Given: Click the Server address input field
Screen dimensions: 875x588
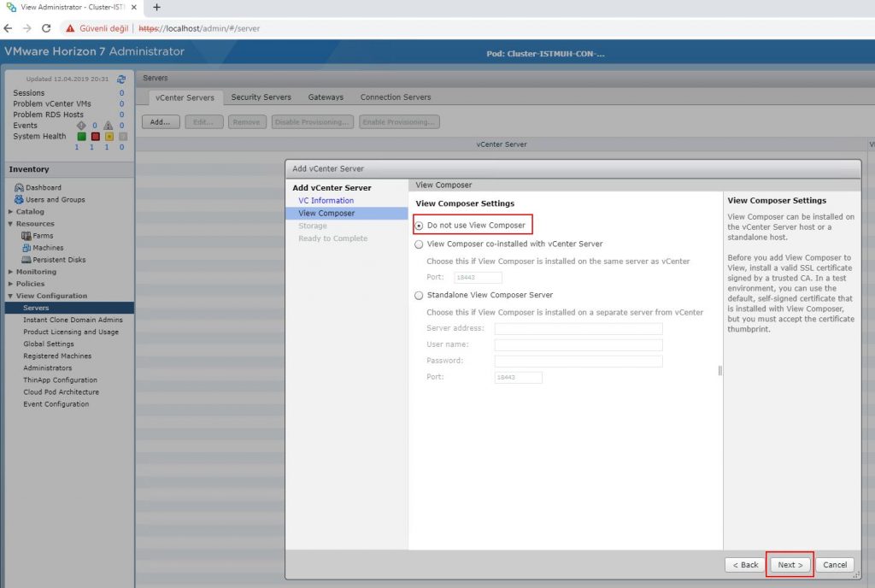Looking at the screenshot, I should tap(578, 329).
